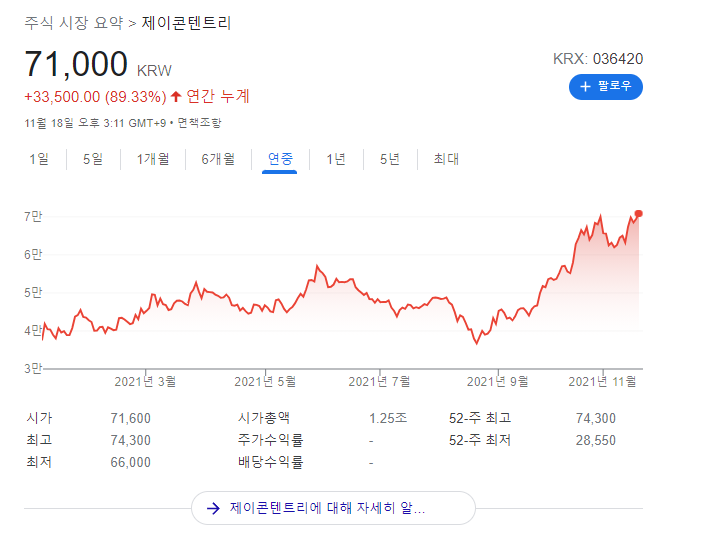Image resolution: width=715 pixels, height=547 pixels.
Task: Click the +33,500.00 (89.33%) change text
Action: click(95, 97)
